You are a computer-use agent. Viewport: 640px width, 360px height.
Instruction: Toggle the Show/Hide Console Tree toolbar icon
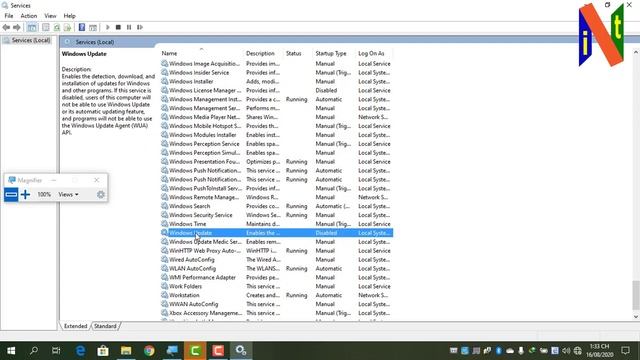pos(31,27)
